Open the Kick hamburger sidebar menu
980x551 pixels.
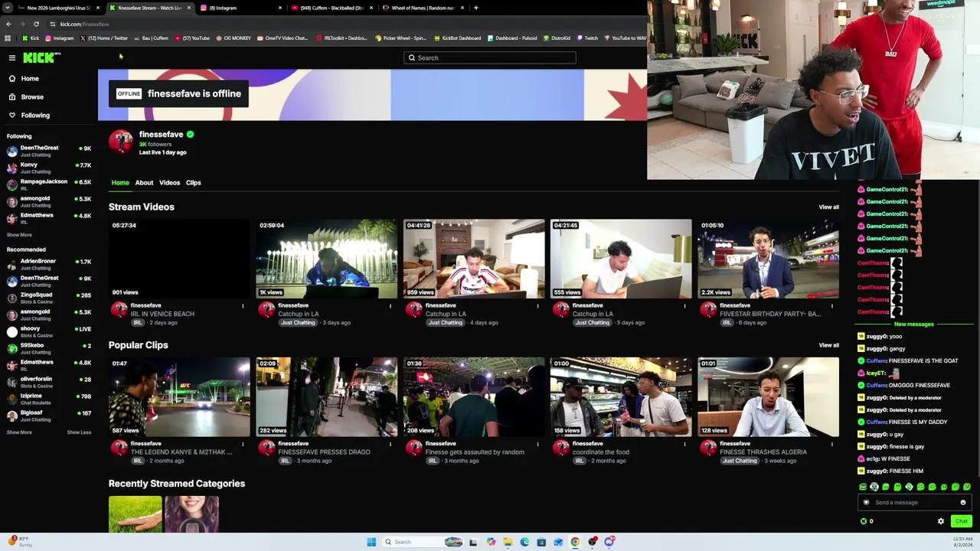(x=12, y=58)
